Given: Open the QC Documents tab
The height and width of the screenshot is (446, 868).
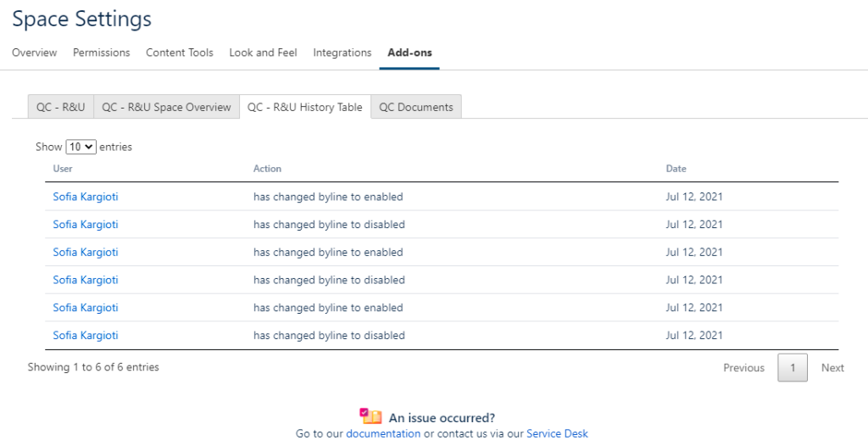Looking at the screenshot, I should 415,107.
